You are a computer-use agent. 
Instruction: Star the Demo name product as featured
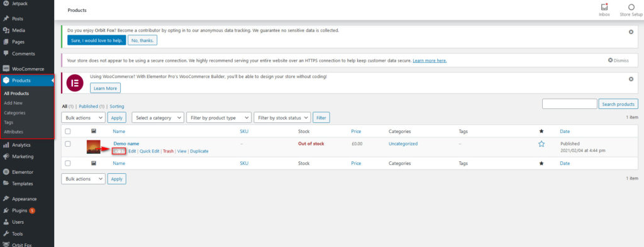pos(541,144)
